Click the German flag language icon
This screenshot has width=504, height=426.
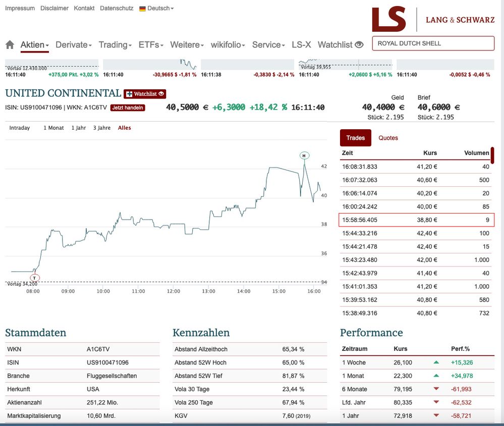pyautogui.click(x=142, y=9)
